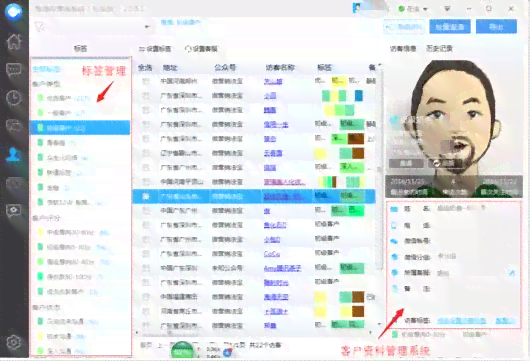Screen dimensions: 530x361
Task: Open the double speech-bubble icon in the sidebar
Action: 14,126
